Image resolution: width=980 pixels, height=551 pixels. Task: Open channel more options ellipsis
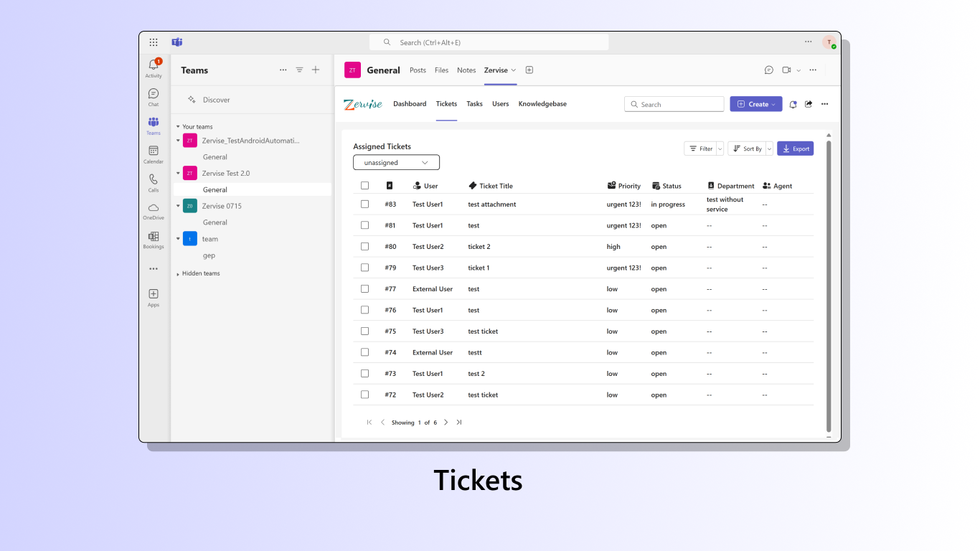tap(813, 70)
